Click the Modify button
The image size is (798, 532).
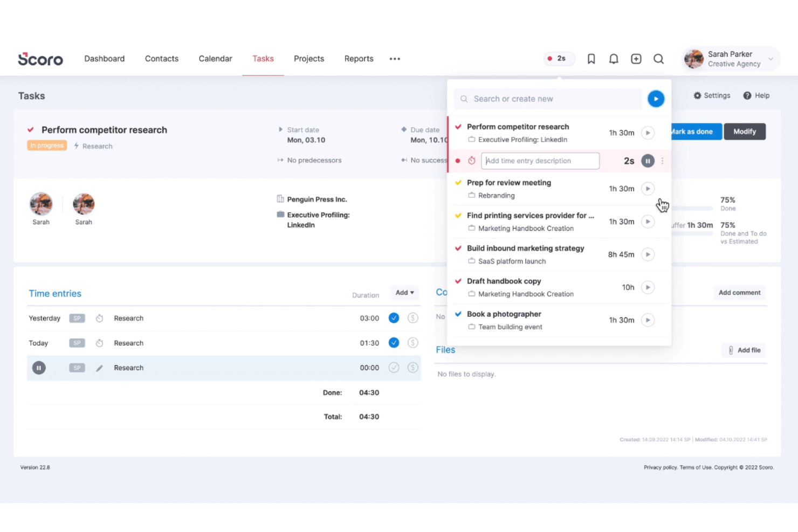coord(745,131)
